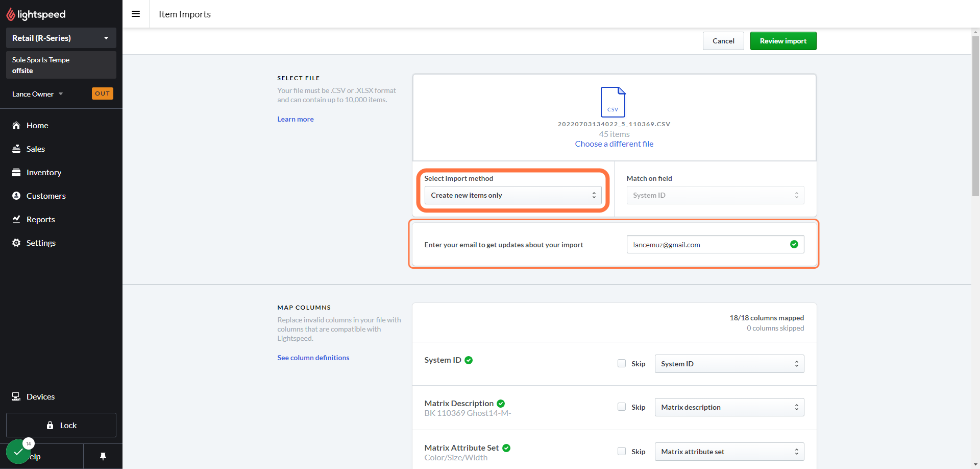
Task: Open the Matrix description mapping dropdown
Action: [729, 407]
